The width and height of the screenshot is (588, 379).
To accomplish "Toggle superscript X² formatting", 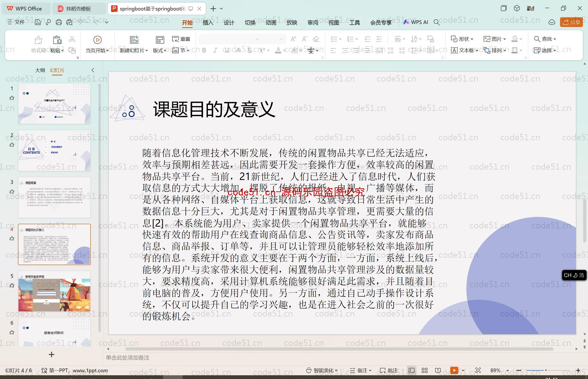I will tap(262, 50).
